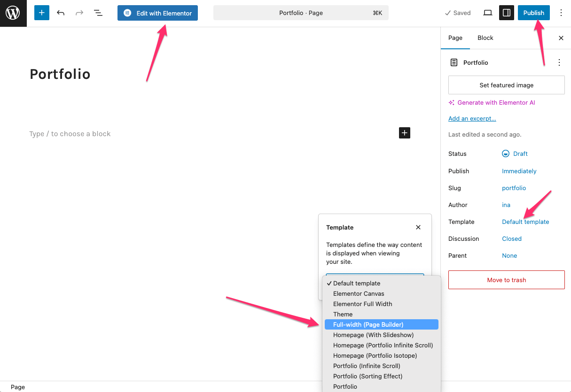The height and width of the screenshot is (392, 571).
Task: Click the Undo arrow icon
Action: (61, 13)
